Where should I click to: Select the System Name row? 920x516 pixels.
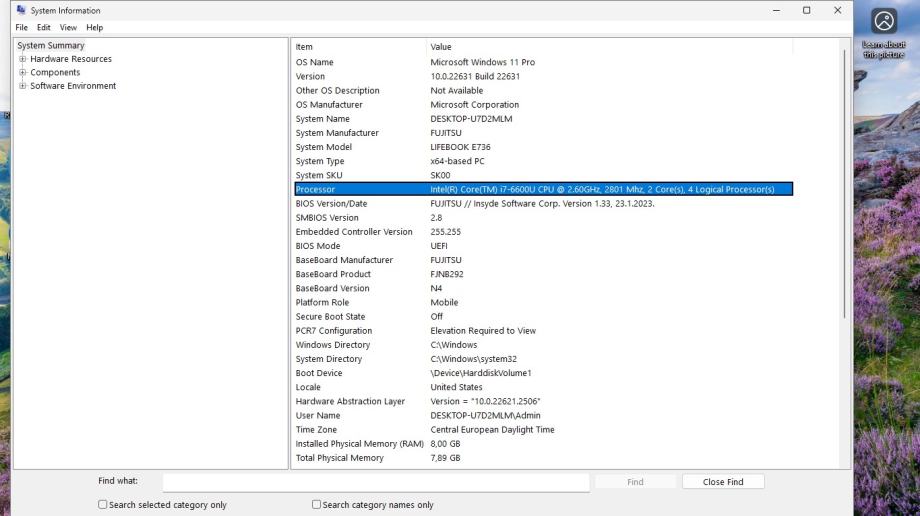coord(543,119)
